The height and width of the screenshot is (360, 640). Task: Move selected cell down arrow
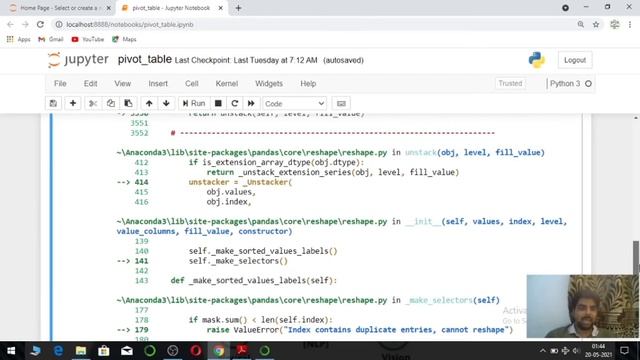[x=166, y=104]
